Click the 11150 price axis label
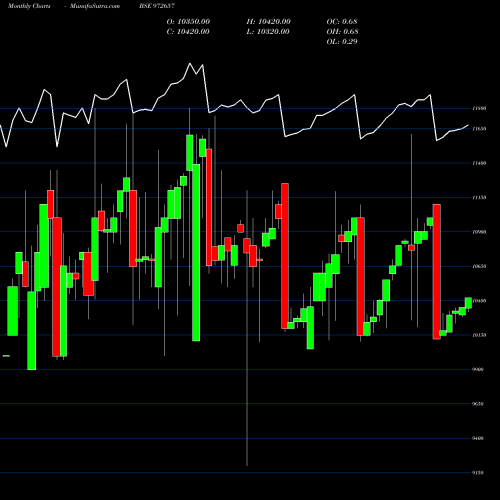The height and width of the screenshot is (500, 500). (479, 197)
